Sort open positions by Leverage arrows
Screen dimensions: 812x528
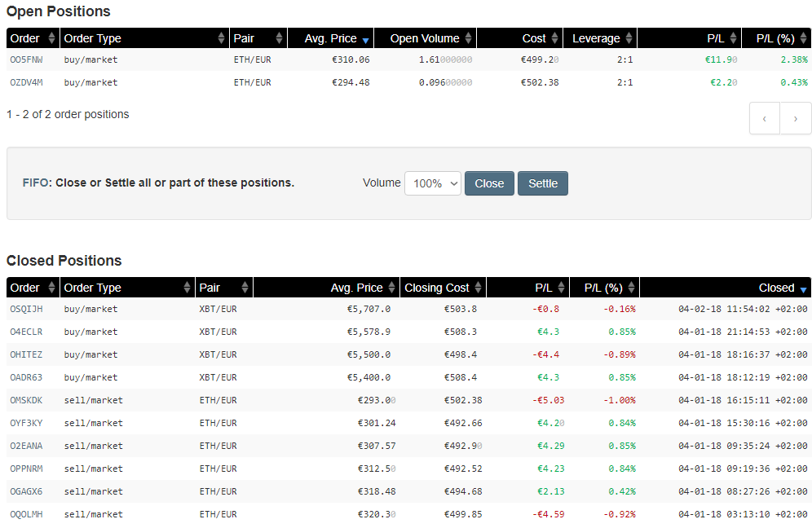[x=629, y=37]
